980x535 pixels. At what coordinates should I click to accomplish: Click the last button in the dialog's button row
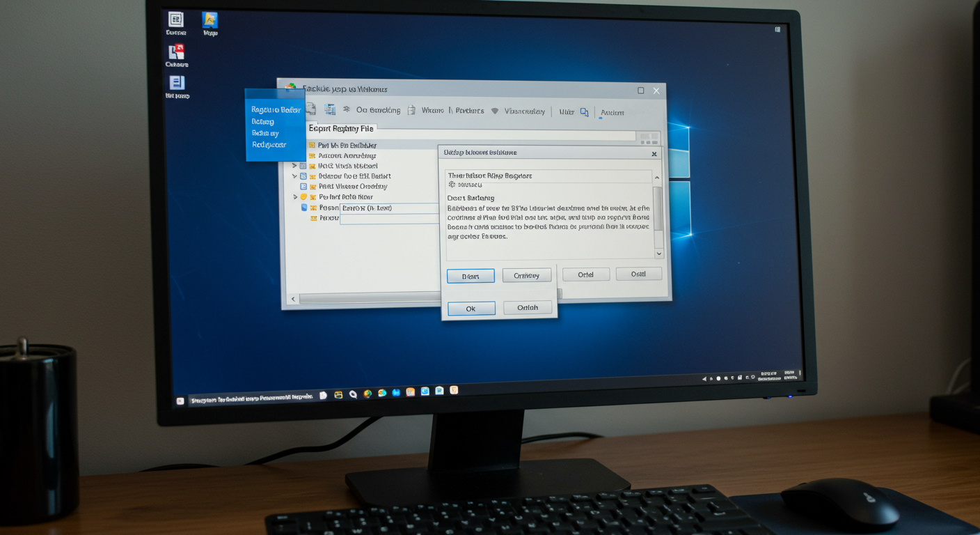pyautogui.click(x=638, y=274)
